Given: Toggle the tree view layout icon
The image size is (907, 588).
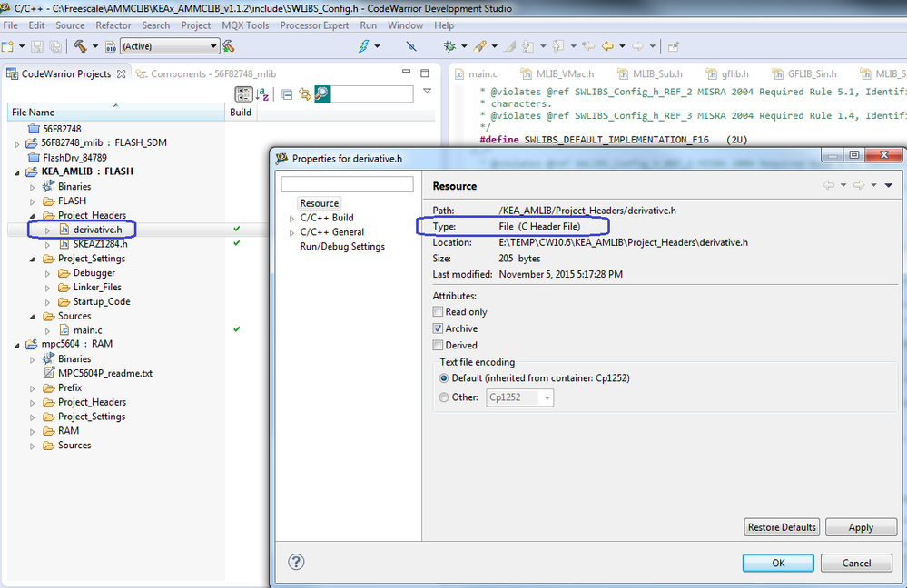Looking at the screenshot, I should [243, 93].
